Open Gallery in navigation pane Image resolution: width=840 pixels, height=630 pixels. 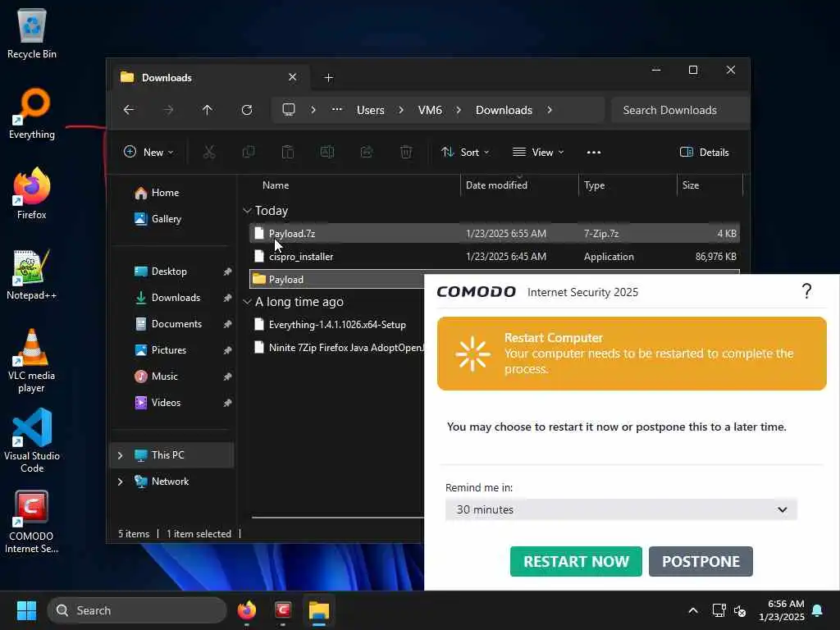tap(158, 218)
